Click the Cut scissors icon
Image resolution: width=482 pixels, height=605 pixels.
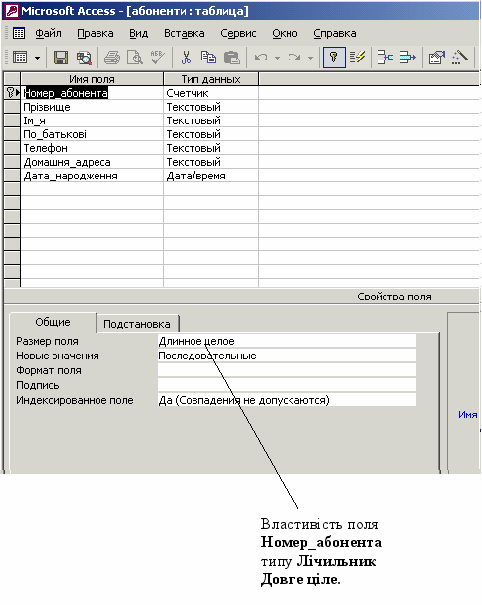[186, 57]
